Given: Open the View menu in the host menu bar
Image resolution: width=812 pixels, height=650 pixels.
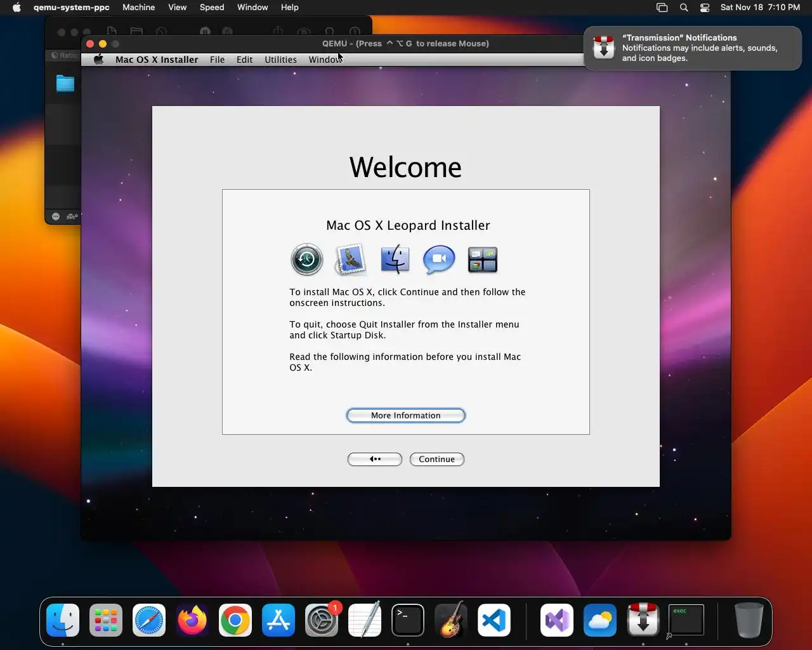Looking at the screenshot, I should [178, 8].
